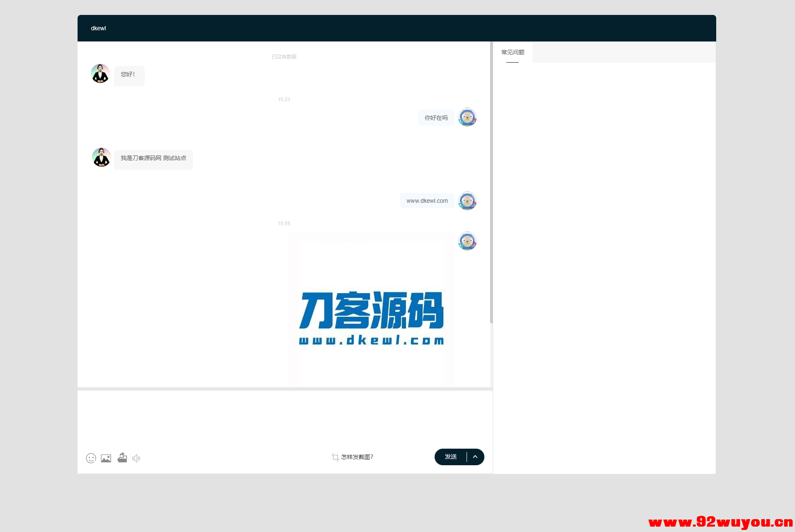Click the 发送 send button
The height and width of the screenshot is (532, 795).
click(450, 457)
